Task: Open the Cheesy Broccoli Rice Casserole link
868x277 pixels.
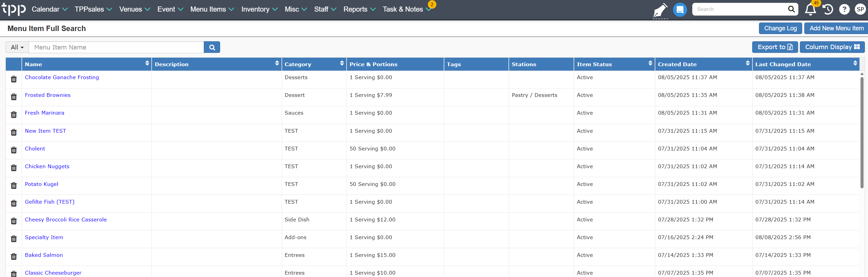Action: click(66, 220)
